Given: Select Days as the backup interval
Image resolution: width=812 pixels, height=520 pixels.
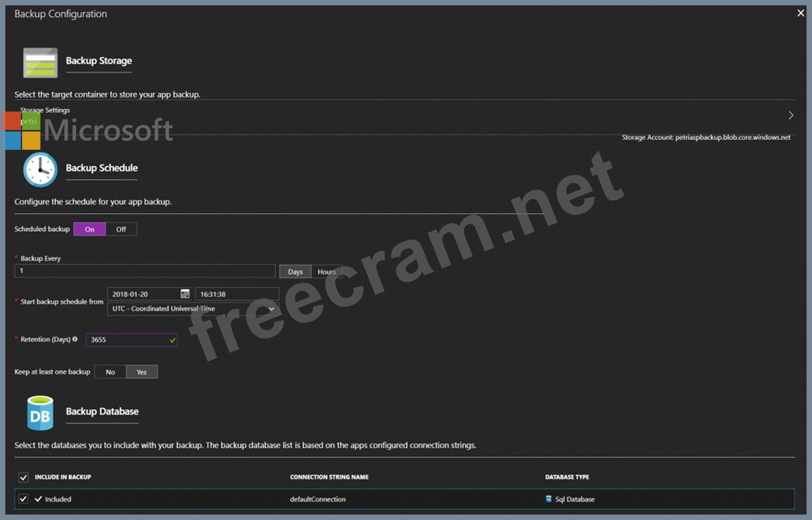Looking at the screenshot, I should click(x=295, y=272).
